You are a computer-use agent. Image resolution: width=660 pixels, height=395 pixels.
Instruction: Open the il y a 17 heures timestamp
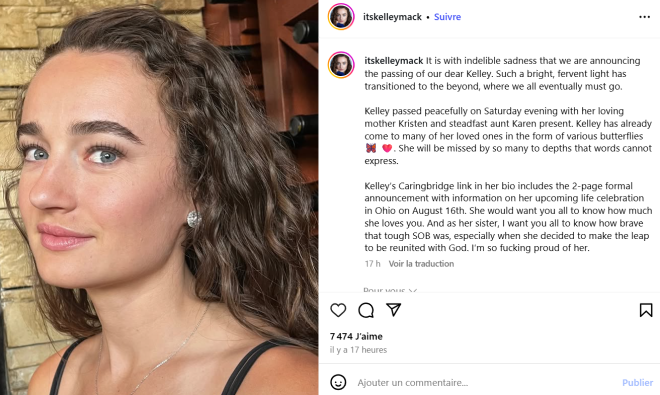point(358,350)
